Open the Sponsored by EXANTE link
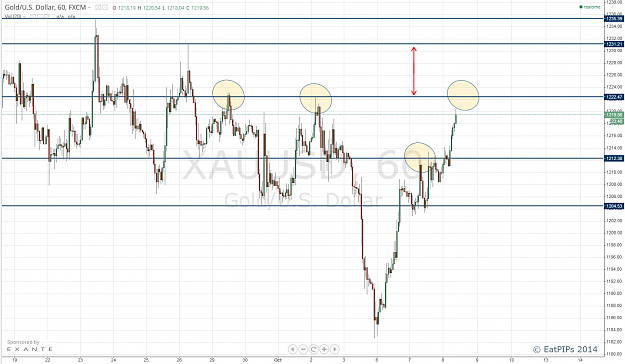 click(x=29, y=346)
